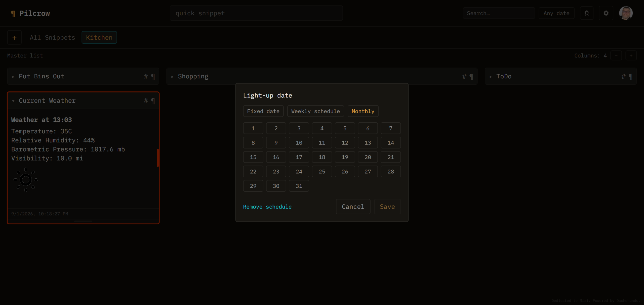Screen dimensions: 644x305
Task: Click pilcrow icon on ToDo card
Action: [631, 76]
